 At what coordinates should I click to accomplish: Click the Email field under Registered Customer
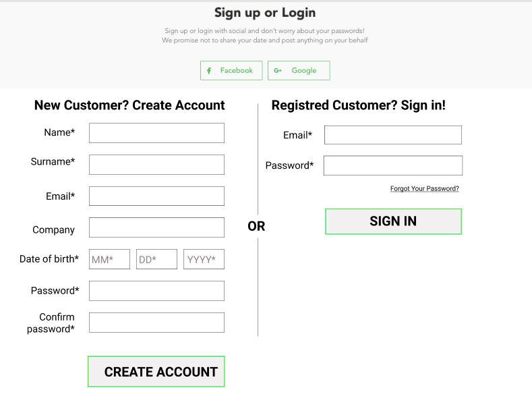coord(393,135)
